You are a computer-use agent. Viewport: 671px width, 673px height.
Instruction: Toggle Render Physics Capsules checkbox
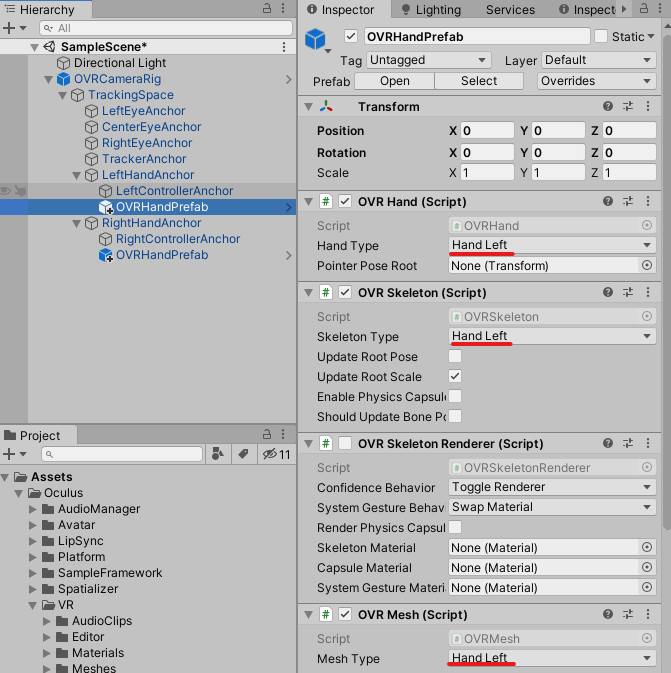tap(455, 527)
